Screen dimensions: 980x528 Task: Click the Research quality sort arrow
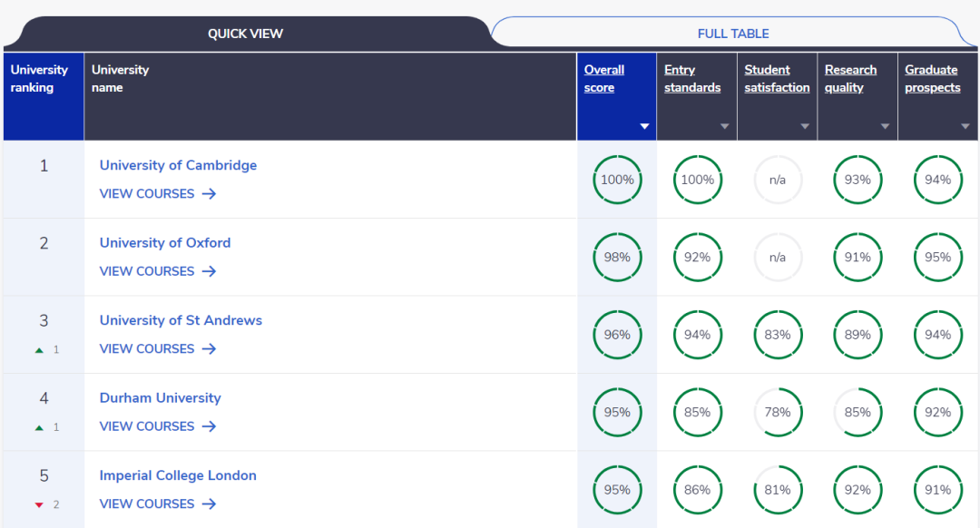885,126
